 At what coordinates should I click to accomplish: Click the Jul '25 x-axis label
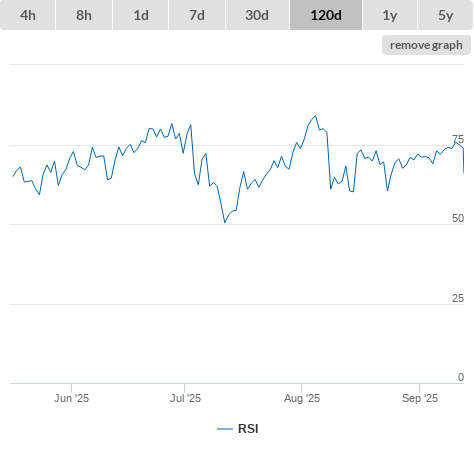tap(185, 398)
